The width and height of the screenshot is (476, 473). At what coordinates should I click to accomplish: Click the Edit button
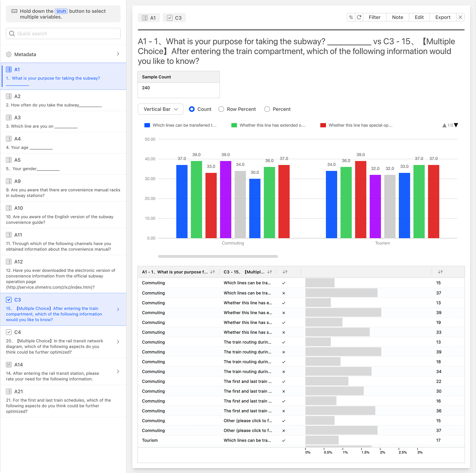(419, 17)
